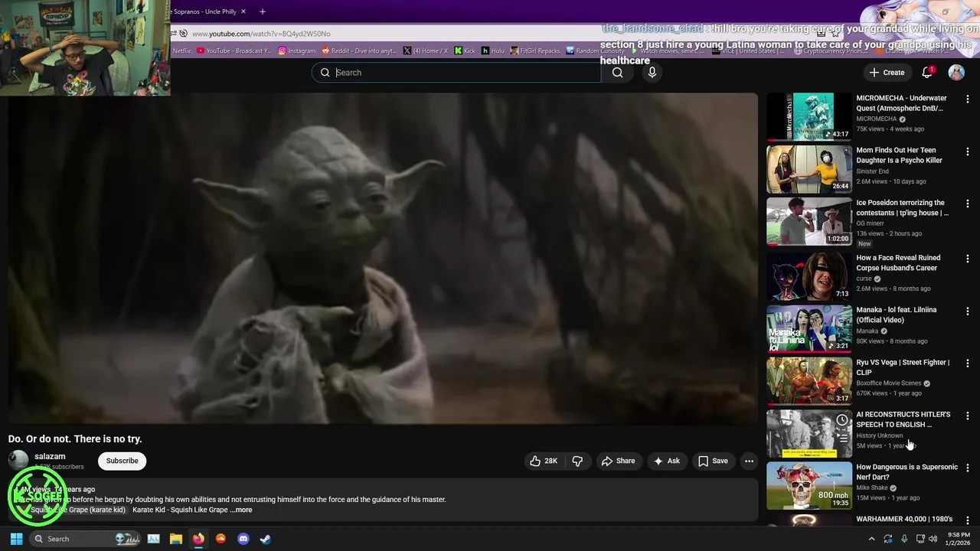This screenshot has width=980, height=551.
Task: Click the MICROMECHA channel name
Action: click(x=877, y=119)
